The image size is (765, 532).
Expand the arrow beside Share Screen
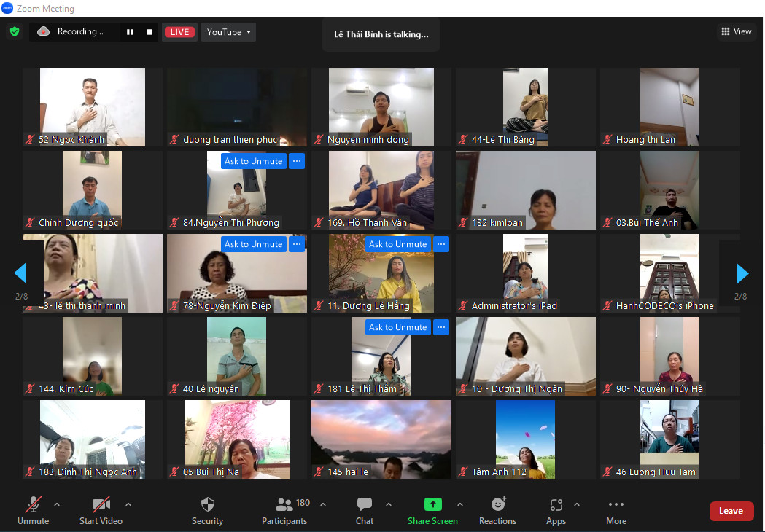coord(460,505)
